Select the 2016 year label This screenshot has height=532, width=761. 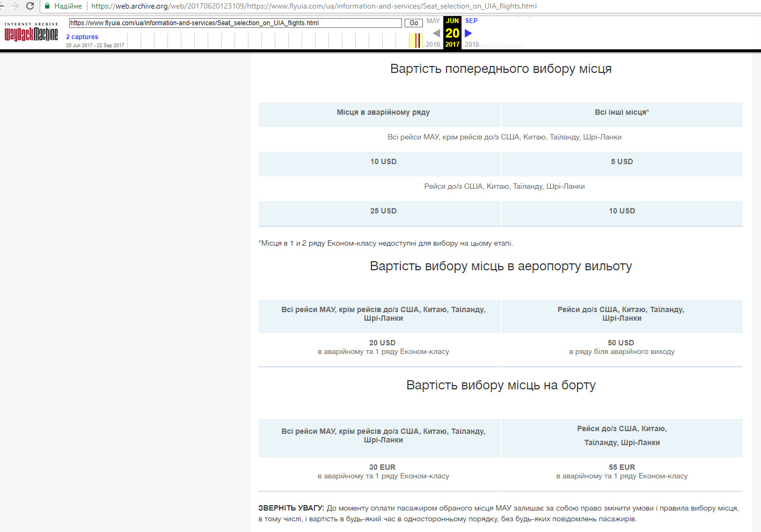[433, 45]
